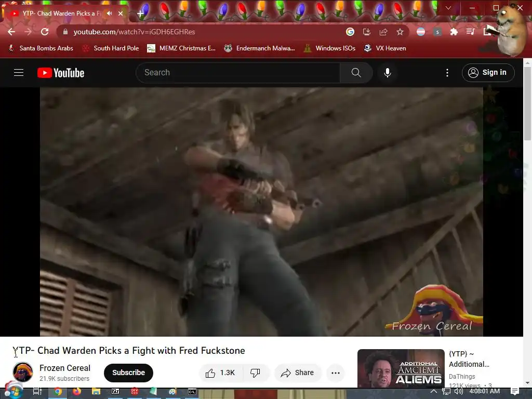The image size is (532, 399).
Task: Click the Google icon in the address bar
Action: coord(350,32)
